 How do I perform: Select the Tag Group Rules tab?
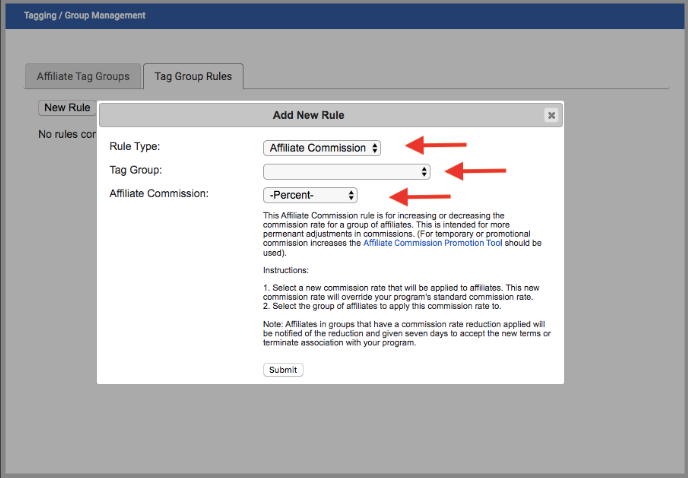coord(193,76)
